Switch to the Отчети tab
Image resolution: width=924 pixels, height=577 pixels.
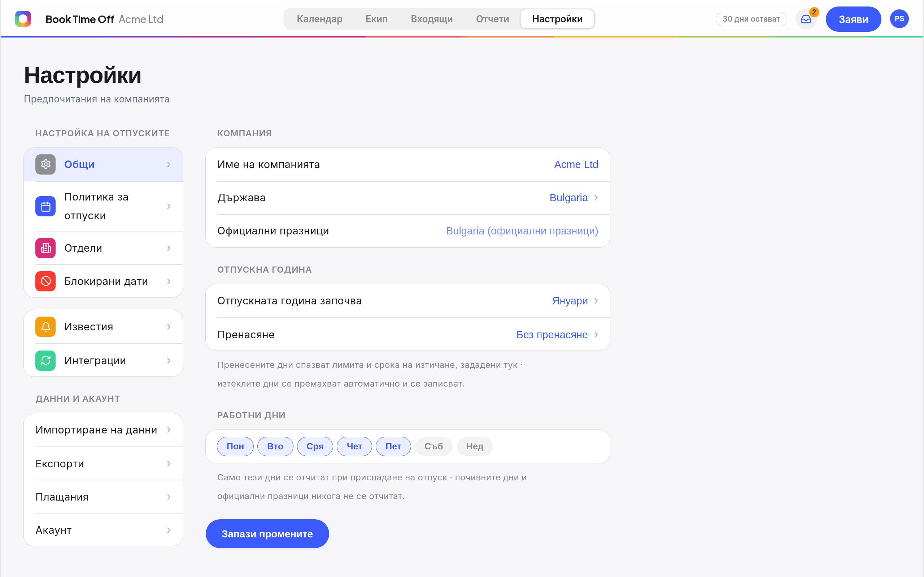(492, 19)
